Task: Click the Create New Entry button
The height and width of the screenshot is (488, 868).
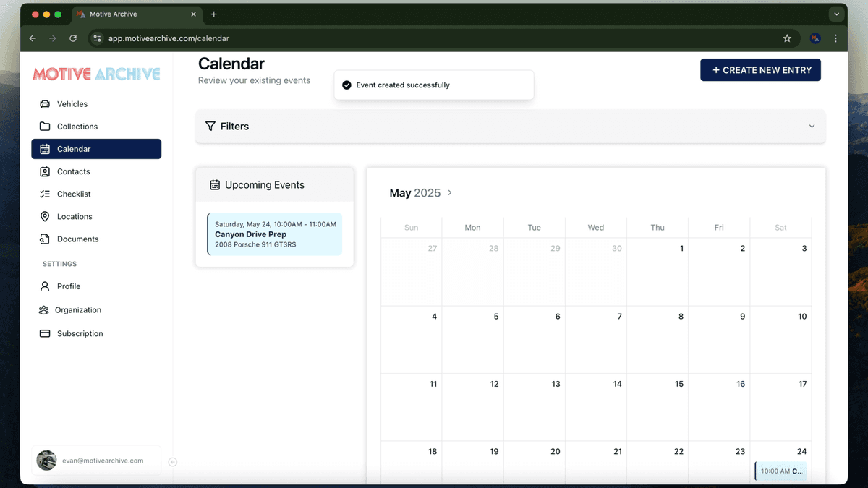Action: [x=760, y=70]
